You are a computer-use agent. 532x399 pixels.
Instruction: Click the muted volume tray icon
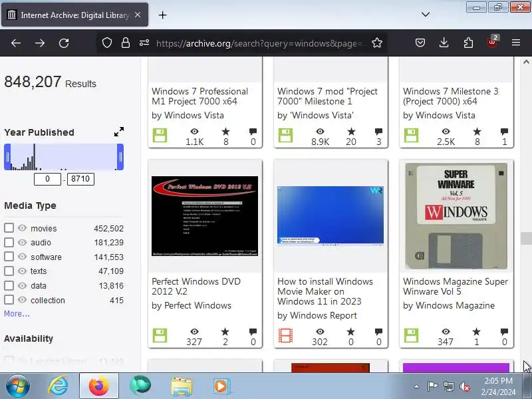[464, 386]
